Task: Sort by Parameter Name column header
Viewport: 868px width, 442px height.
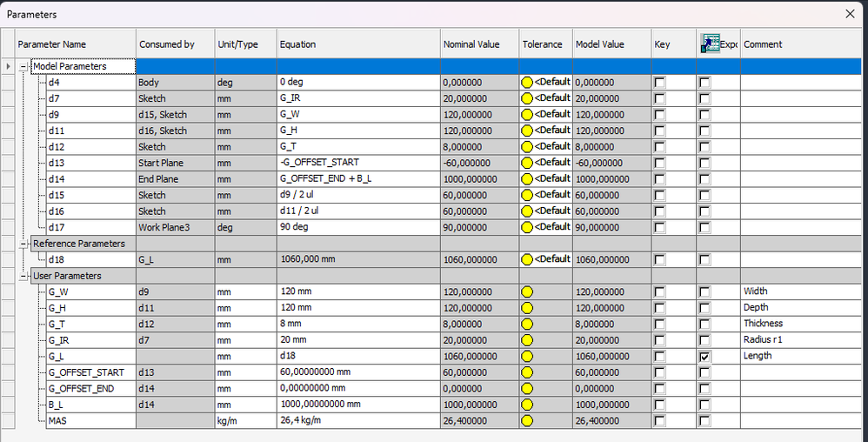Action: coord(76,44)
